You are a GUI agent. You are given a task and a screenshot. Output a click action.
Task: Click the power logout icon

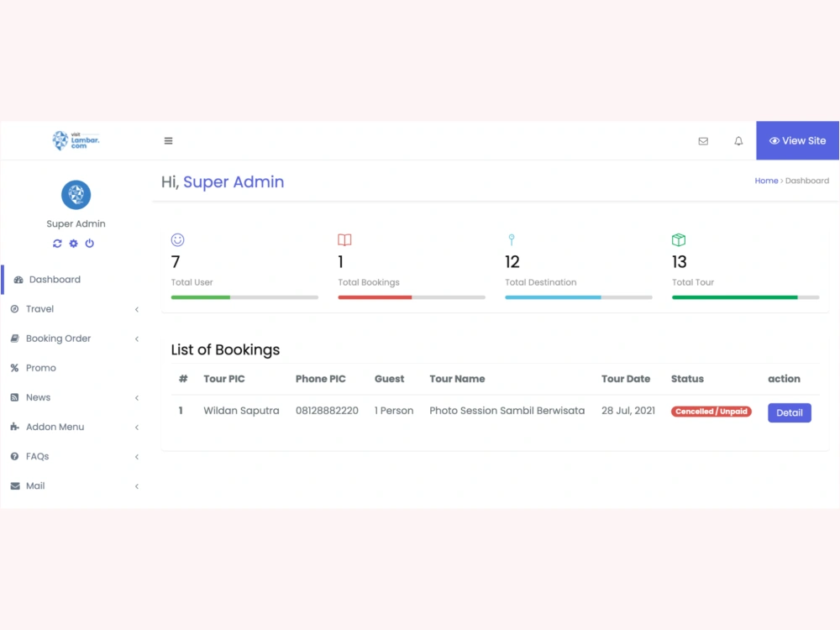pyautogui.click(x=90, y=244)
